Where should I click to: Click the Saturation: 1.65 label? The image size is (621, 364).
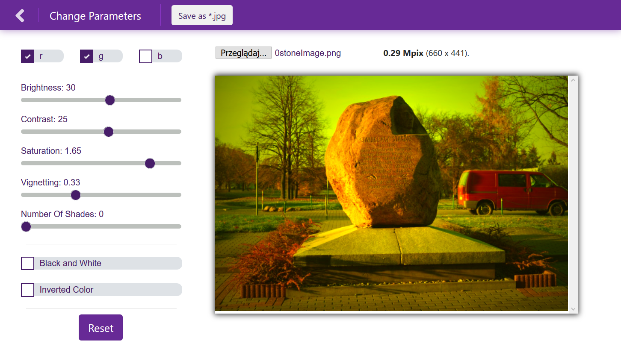(x=51, y=151)
